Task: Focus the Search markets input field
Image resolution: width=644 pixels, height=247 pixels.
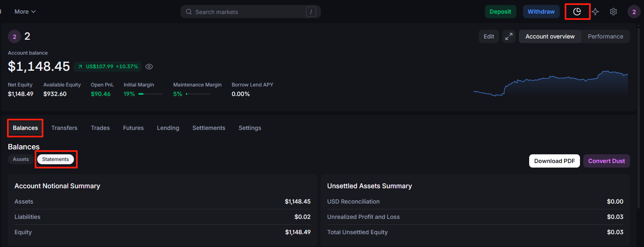Action: coord(248,12)
